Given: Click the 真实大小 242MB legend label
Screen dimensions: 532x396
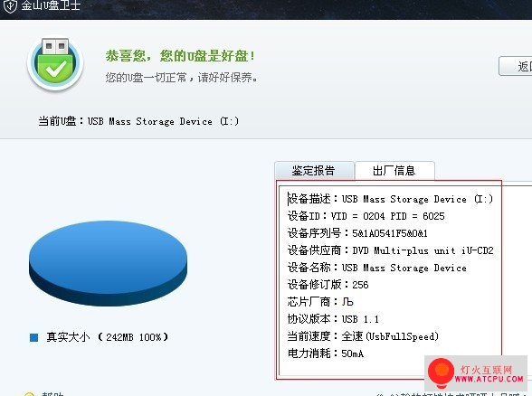Looking at the screenshot, I should point(107,337).
